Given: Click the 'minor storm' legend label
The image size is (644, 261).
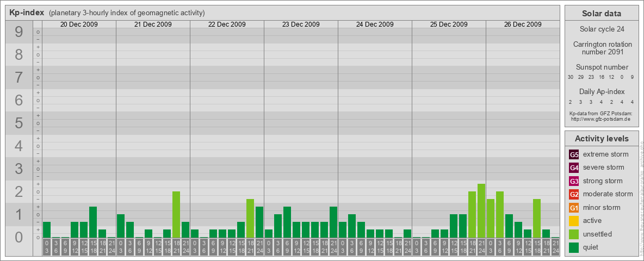Looking at the screenshot, I should (x=602, y=207).
